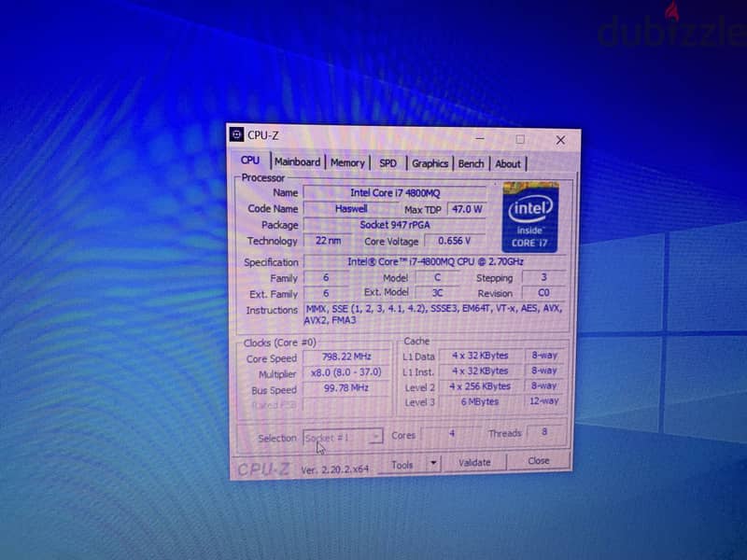This screenshot has height=560, width=747.
Task: Click the Instructions list starting with MMX, SSE
Action: click(x=434, y=315)
